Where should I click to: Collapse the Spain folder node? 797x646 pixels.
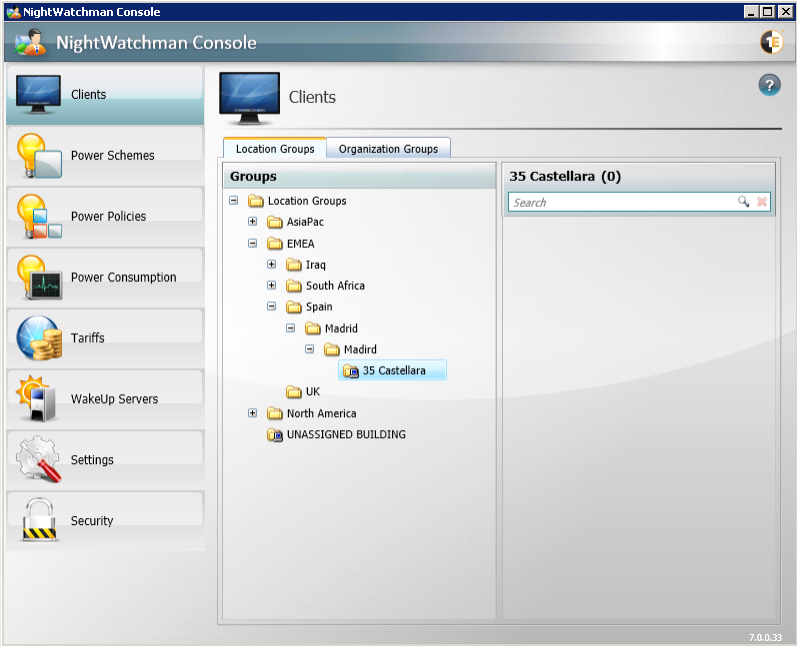pos(272,307)
